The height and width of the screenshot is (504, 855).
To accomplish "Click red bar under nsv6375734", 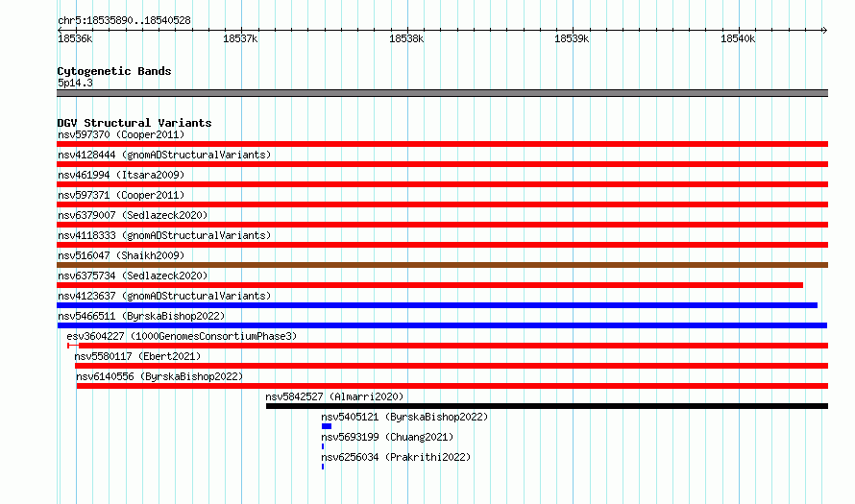I will 429,285.
